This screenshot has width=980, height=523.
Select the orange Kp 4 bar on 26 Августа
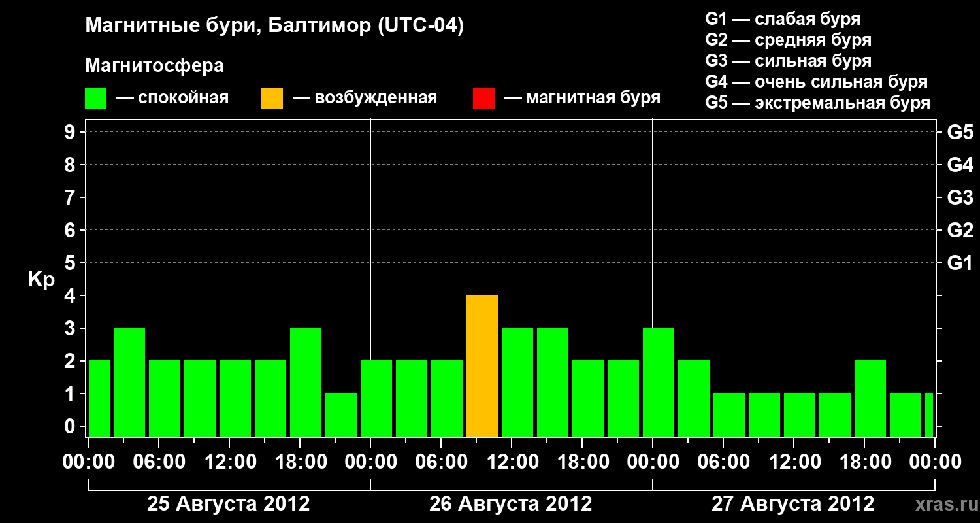coord(482,366)
